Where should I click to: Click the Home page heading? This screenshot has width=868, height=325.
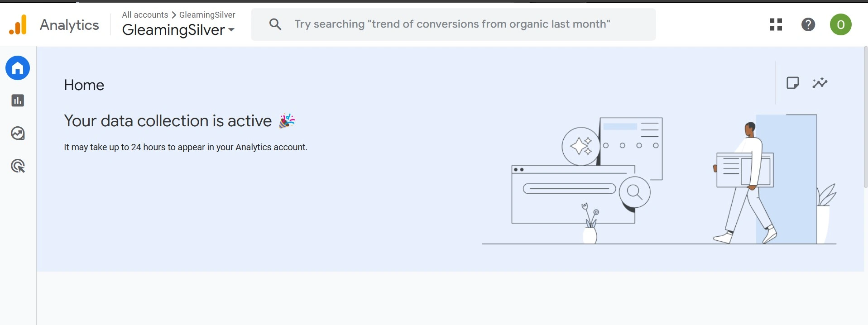pos(84,85)
